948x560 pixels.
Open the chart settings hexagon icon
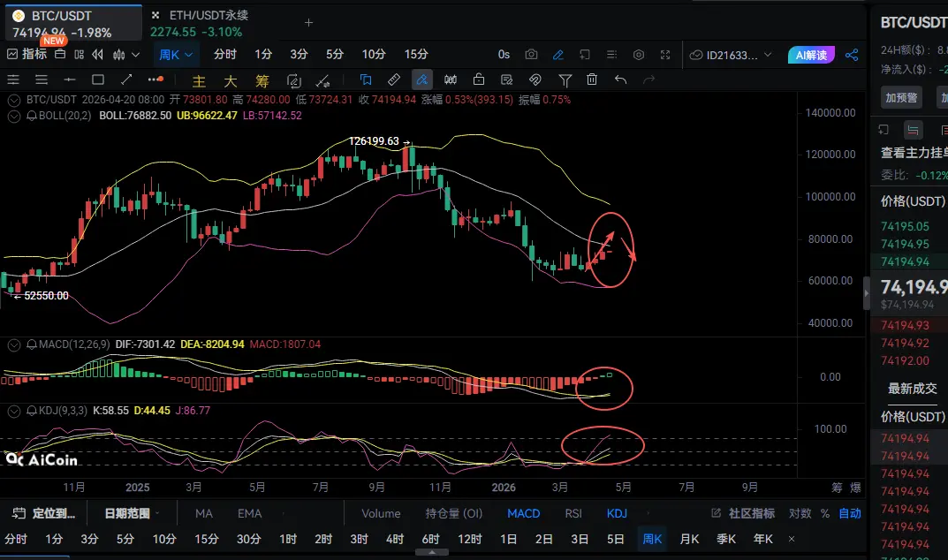tap(639, 55)
